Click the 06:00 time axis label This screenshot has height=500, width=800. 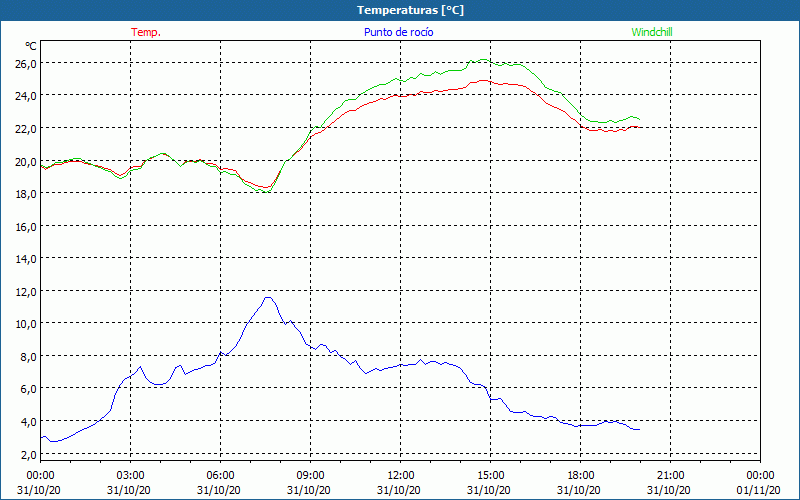(x=220, y=476)
